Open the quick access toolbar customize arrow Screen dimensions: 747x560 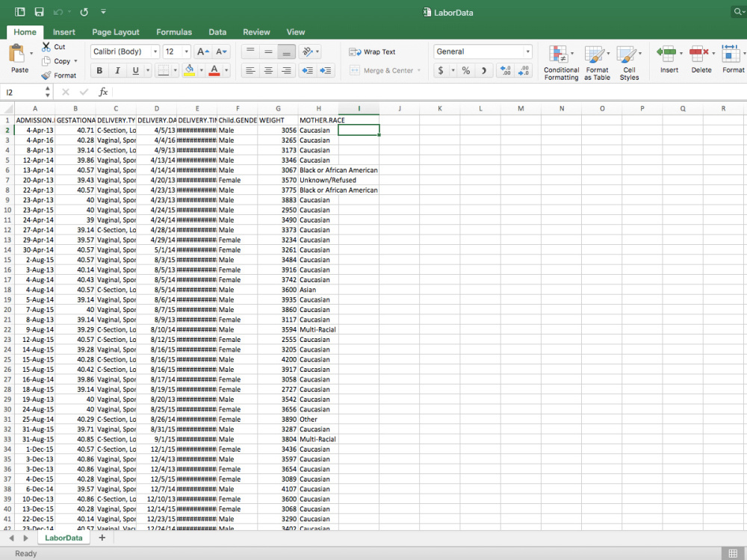tap(103, 12)
